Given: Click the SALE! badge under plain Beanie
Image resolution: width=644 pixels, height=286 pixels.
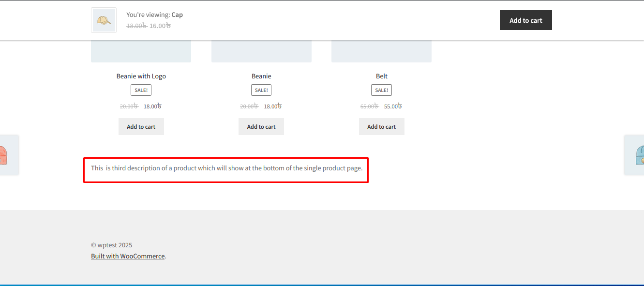Looking at the screenshot, I should [x=261, y=90].
